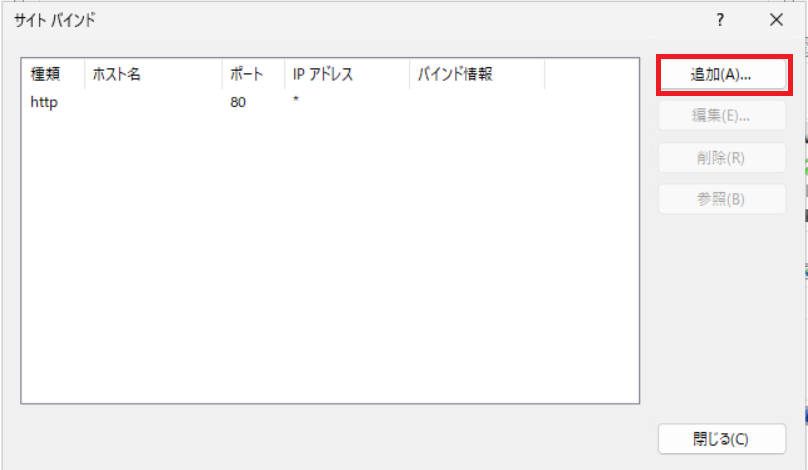Sort by the バインド情報 column header
This screenshot has width=808, height=470.
tap(477, 74)
